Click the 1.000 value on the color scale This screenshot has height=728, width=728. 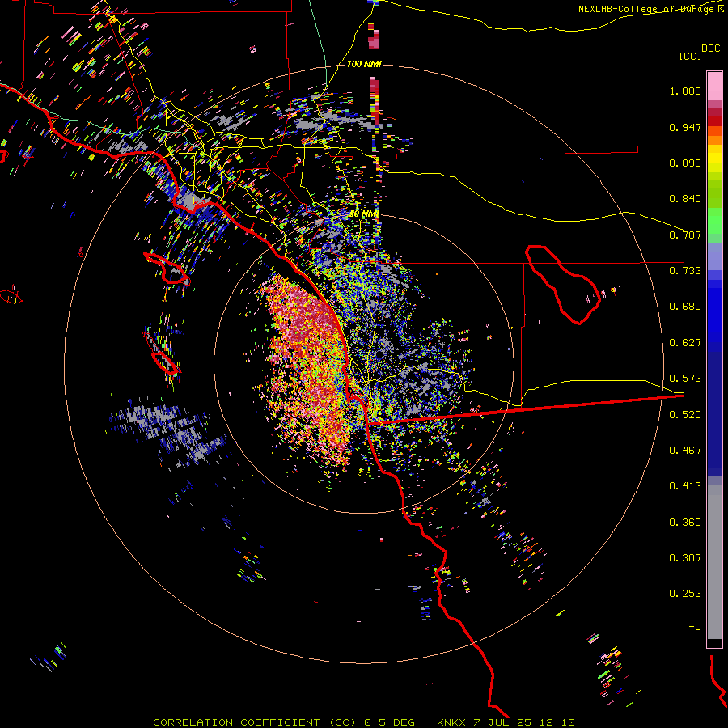tap(685, 91)
